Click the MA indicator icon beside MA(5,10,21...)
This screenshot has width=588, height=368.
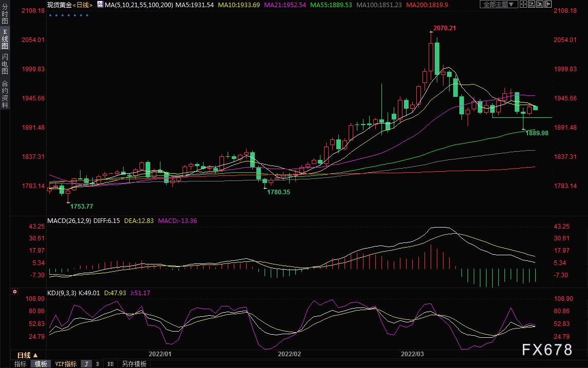coord(100,5)
